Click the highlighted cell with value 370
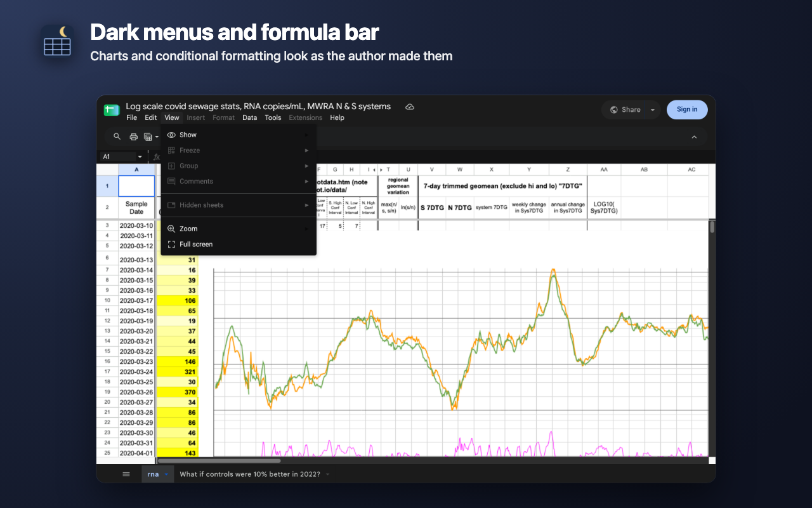Image resolution: width=812 pixels, height=508 pixels. (177, 392)
